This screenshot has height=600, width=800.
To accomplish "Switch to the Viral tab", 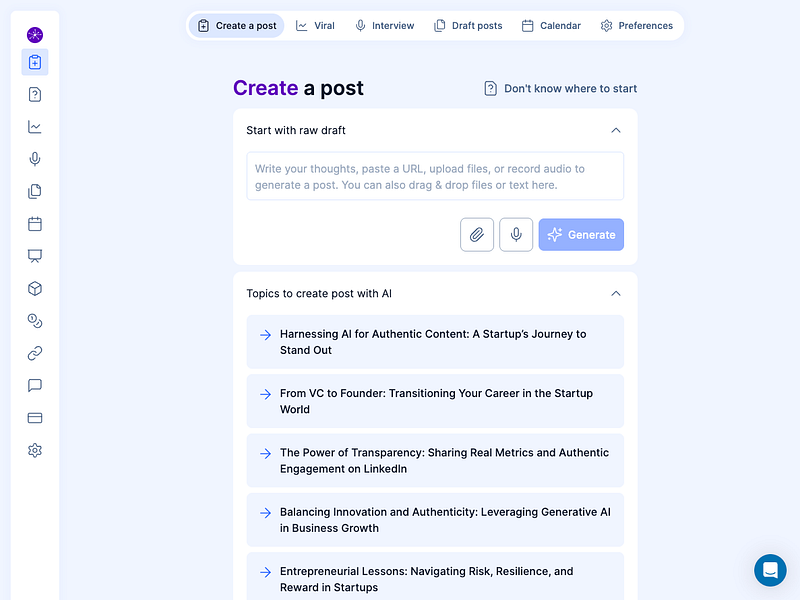I will tap(315, 25).
